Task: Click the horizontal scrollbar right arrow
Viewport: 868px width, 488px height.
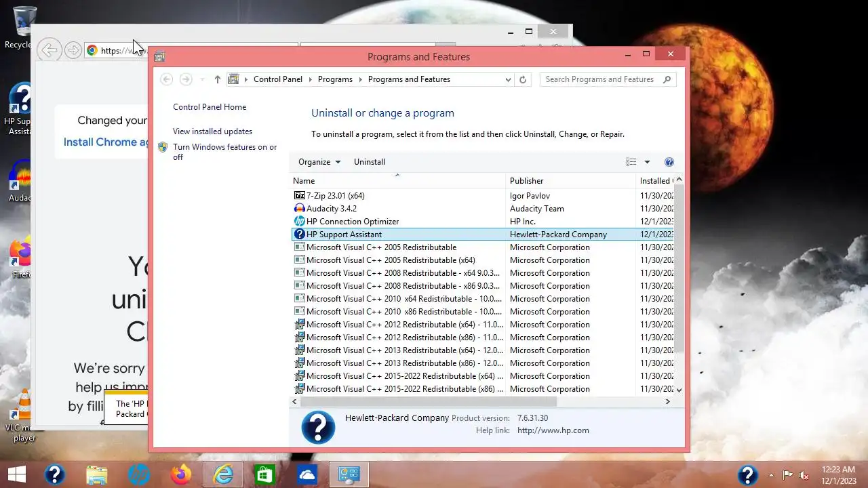Action: click(668, 402)
